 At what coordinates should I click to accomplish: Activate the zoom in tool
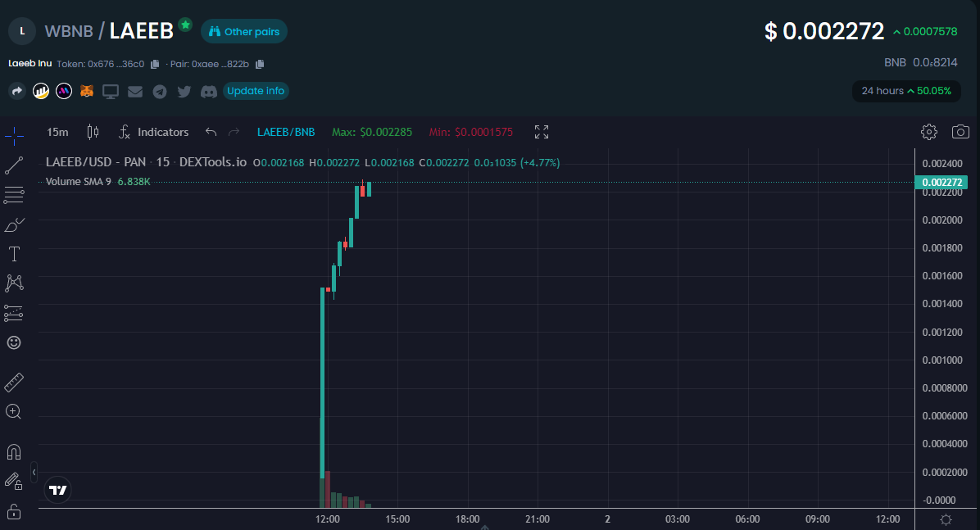click(x=14, y=411)
